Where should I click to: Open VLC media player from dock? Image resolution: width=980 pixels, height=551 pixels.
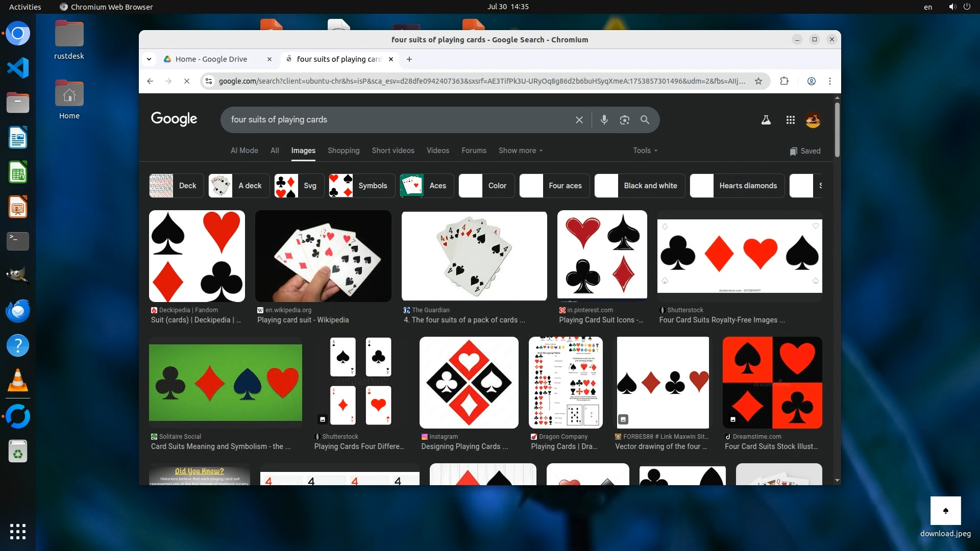(18, 381)
